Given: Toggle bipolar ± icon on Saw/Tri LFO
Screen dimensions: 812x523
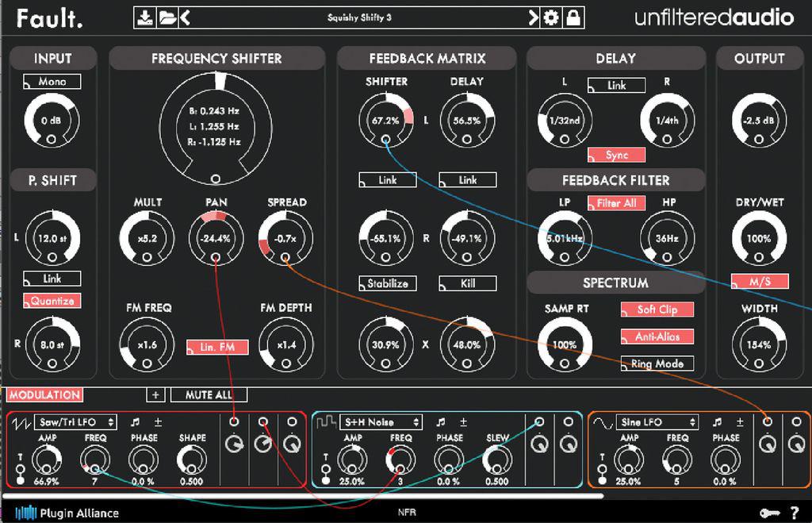Looking at the screenshot, I should coord(158,422).
